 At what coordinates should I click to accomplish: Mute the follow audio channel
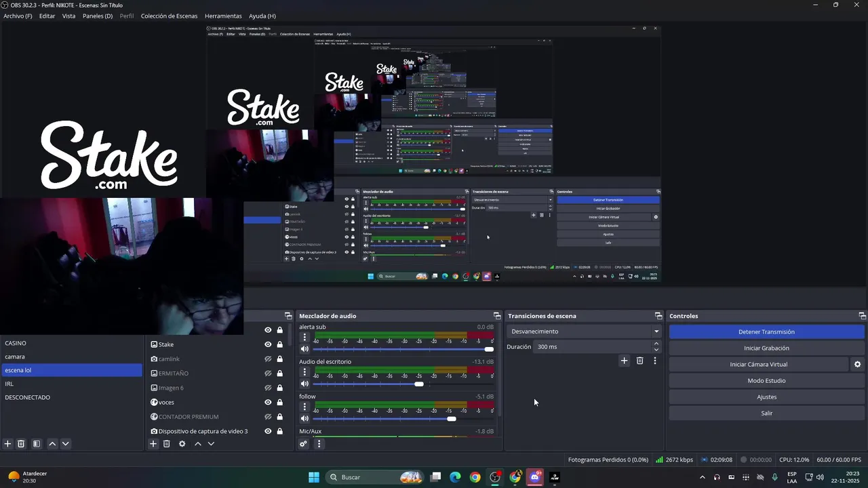[x=304, y=419]
